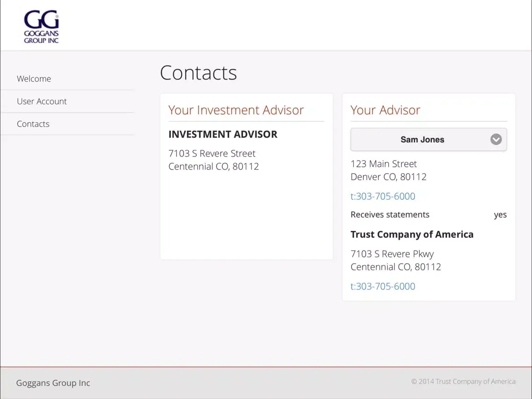Screen dimensions: 532x399
Task: Call Sam Jones's phone number under Denver address
Action: pyautogui.click(x=383, y=196)
